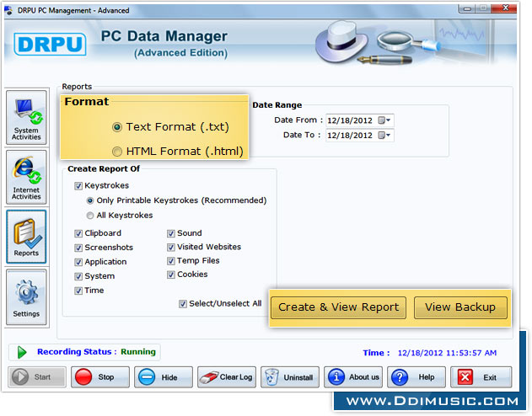Screen dimensions: 532x416
Task: Select the Reports sidebar icon
Action: [x=26, y=237]
